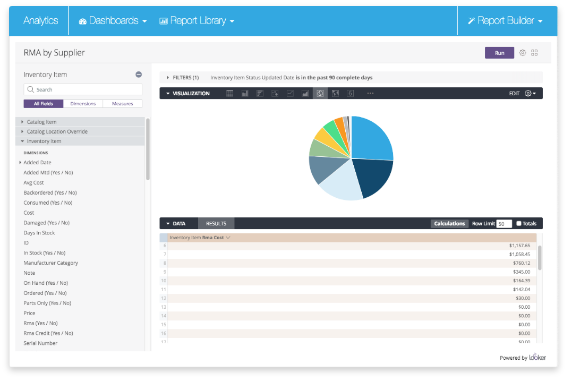Select the scatterplot visualization icon
Image resolution: width=568 pixels, height=380 pixels.
tap(275, 93)
